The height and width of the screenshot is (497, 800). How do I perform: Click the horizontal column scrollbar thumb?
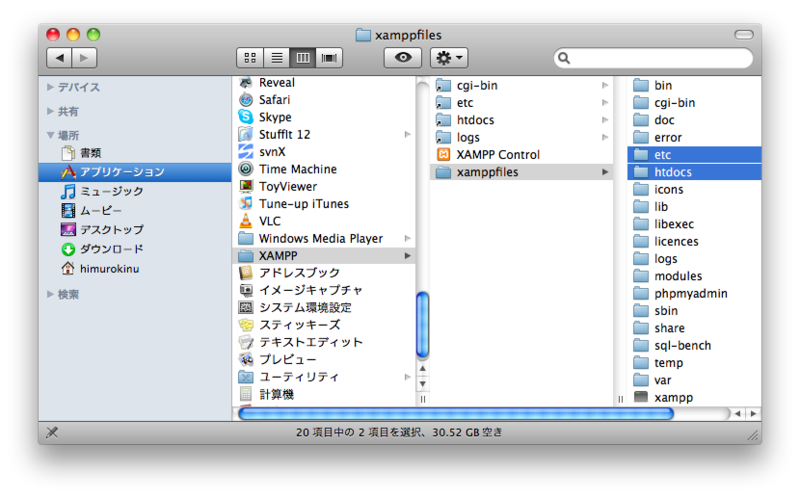click(x=456, y=414)
